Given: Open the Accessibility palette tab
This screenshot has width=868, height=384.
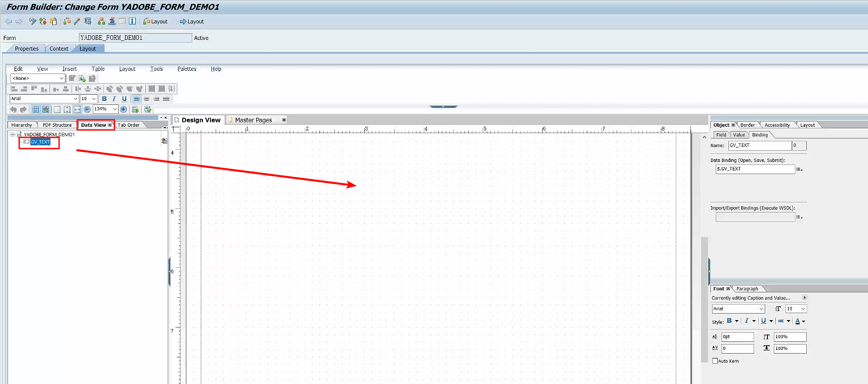Looking at the screenshot, I should pyautogui.click(x=777, y=125).
